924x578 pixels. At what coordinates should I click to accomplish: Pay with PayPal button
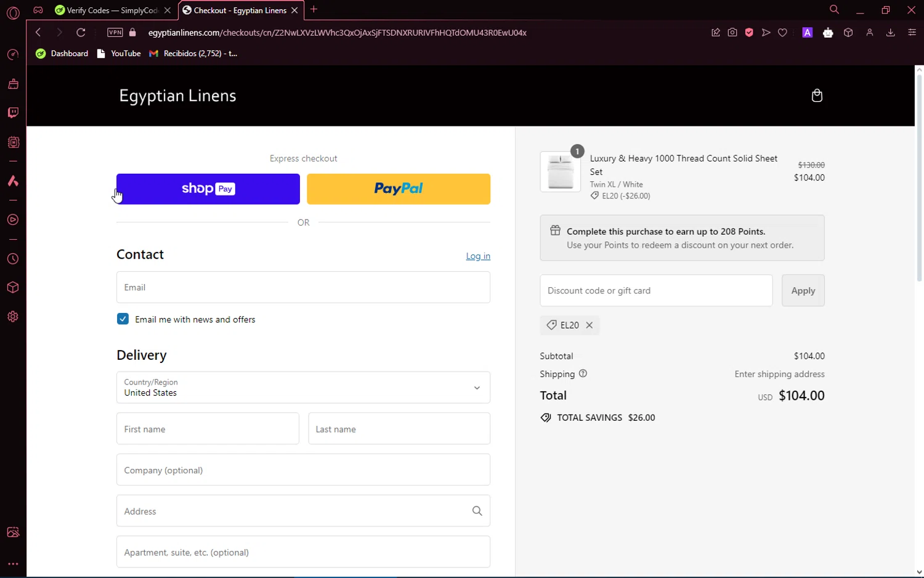click(399, 189)
